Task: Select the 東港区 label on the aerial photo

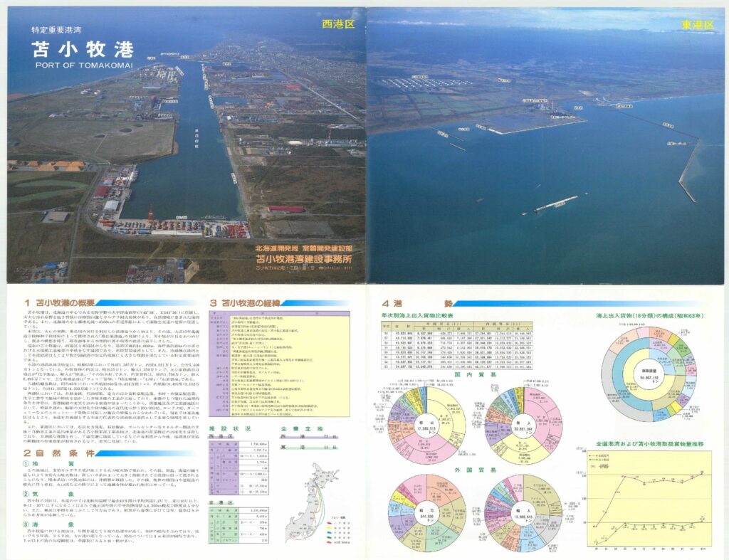Action: coord(696,25)
